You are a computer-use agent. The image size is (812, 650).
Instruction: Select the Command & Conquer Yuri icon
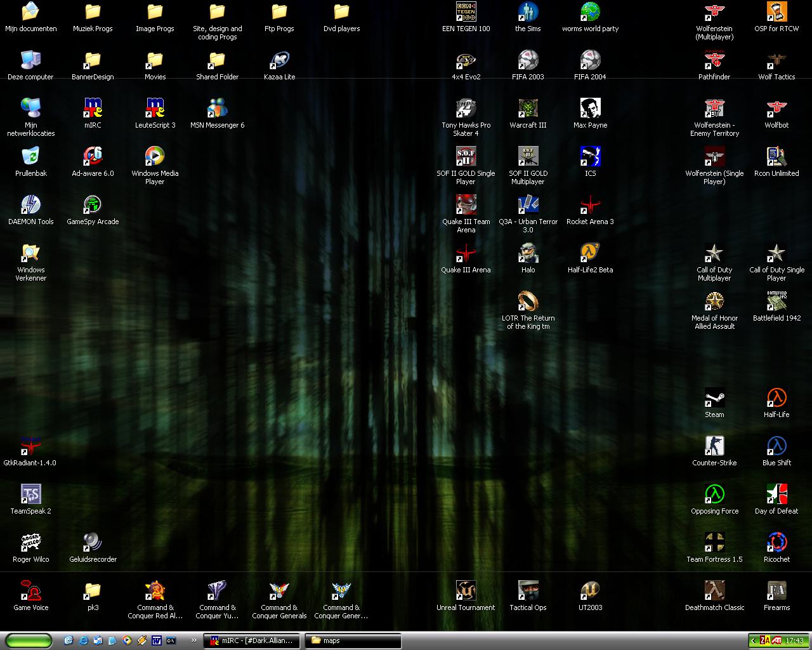[x=217, y=590]
